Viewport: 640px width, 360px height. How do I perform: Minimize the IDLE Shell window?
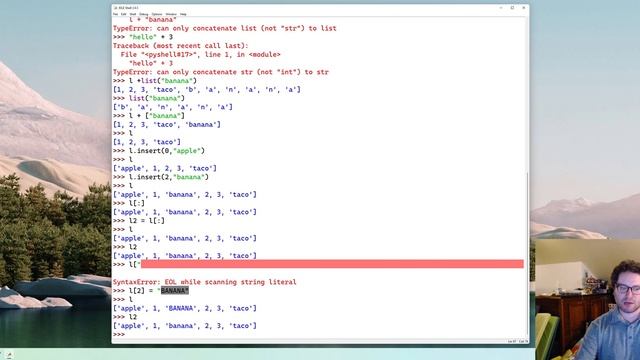(501, 8)
